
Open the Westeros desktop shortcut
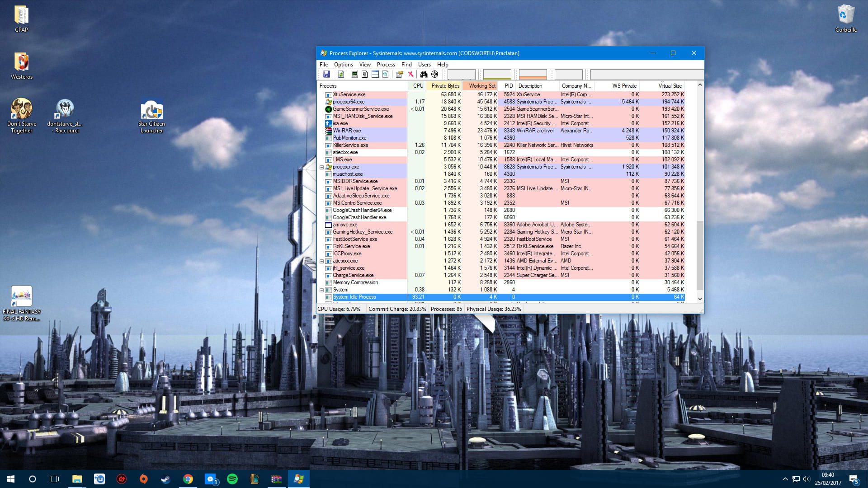21,66
